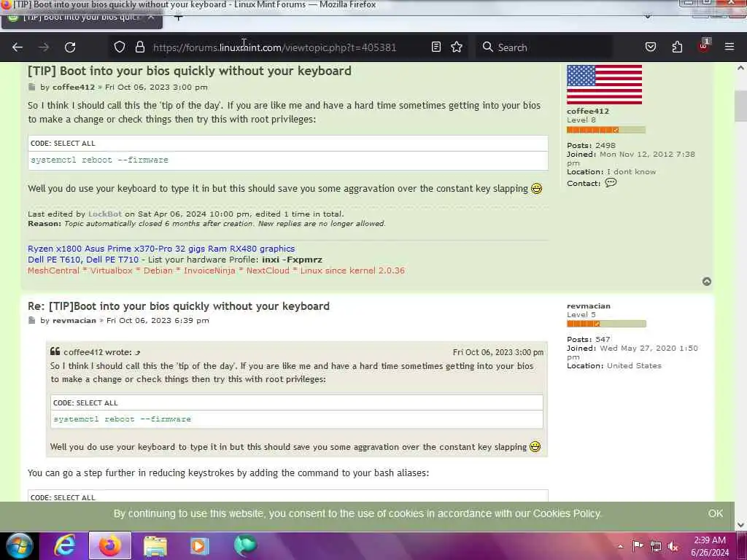Open clock showing 2:39 AM
747x560 pixels.
[x=709, y=545]
